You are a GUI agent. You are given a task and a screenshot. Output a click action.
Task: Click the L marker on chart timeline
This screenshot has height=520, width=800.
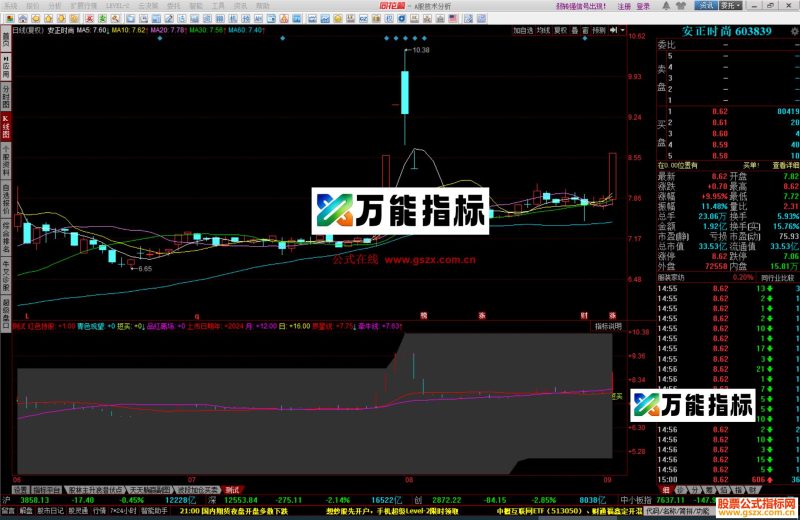[x=27, y=316]
